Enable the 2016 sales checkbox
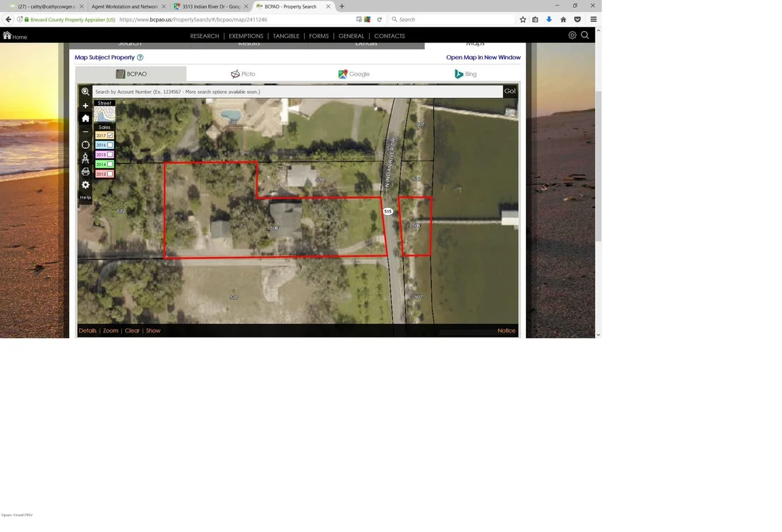The height and width of the screenshot is (532, 782). coord(110,145)
